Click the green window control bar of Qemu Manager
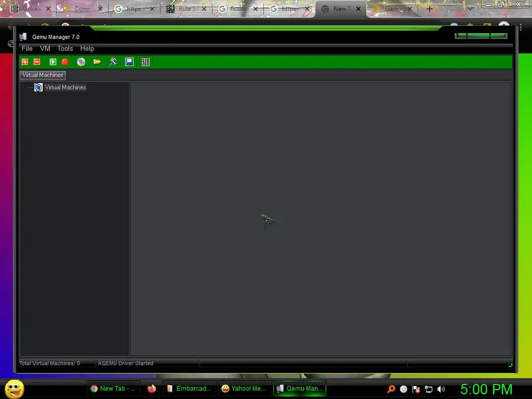The height and width of the screenshot is (399, 532). point(481,35)
